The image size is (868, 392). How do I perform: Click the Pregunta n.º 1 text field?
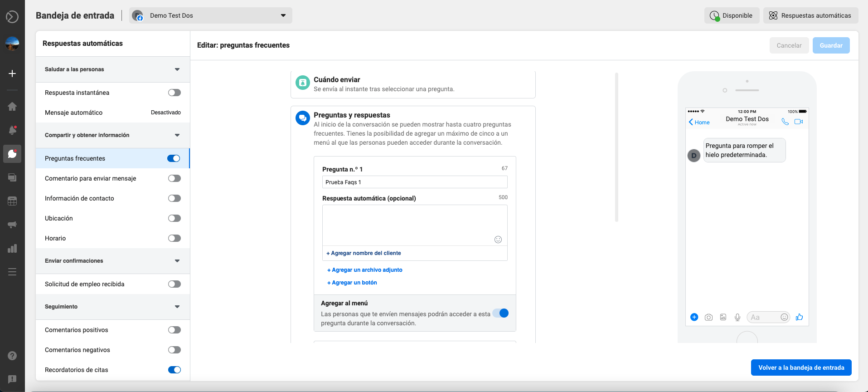point(415,182)
